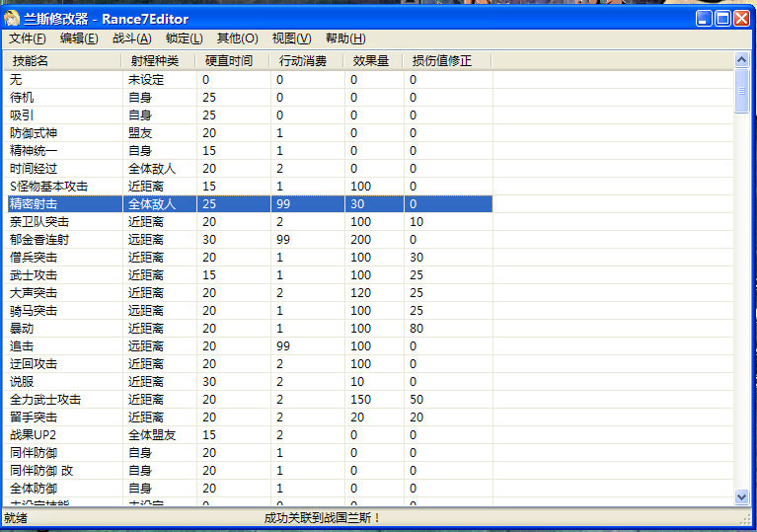Open the 视图(V) menu

click(291, 38)
